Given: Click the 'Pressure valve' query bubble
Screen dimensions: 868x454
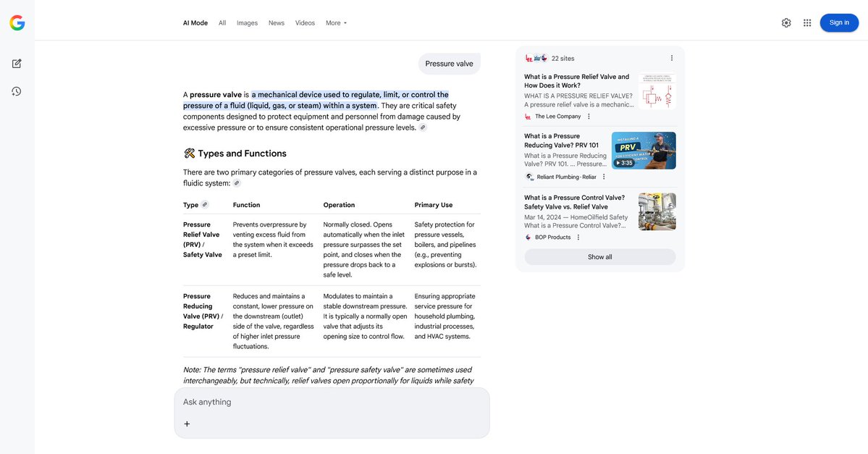Looking at the screenshot, I should (x=449, y=64).
